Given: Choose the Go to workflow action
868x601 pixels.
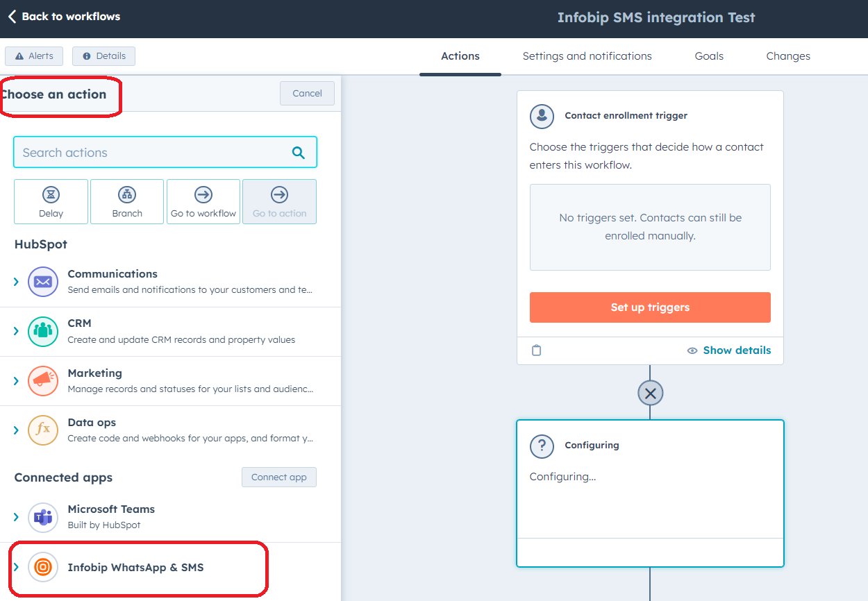Looking at the screenshot, I should click(203, 201).
